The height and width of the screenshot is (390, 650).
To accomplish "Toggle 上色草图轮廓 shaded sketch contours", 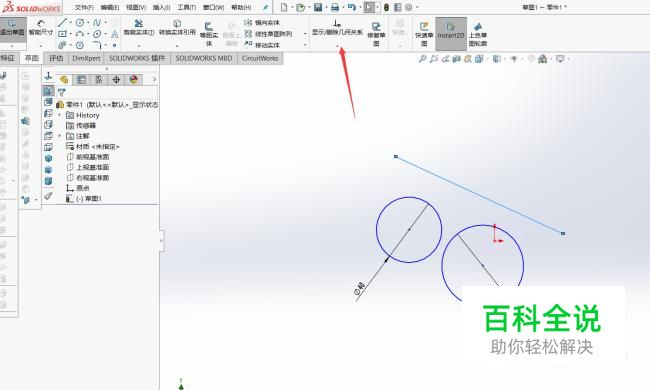I will [x=478, y=34].
